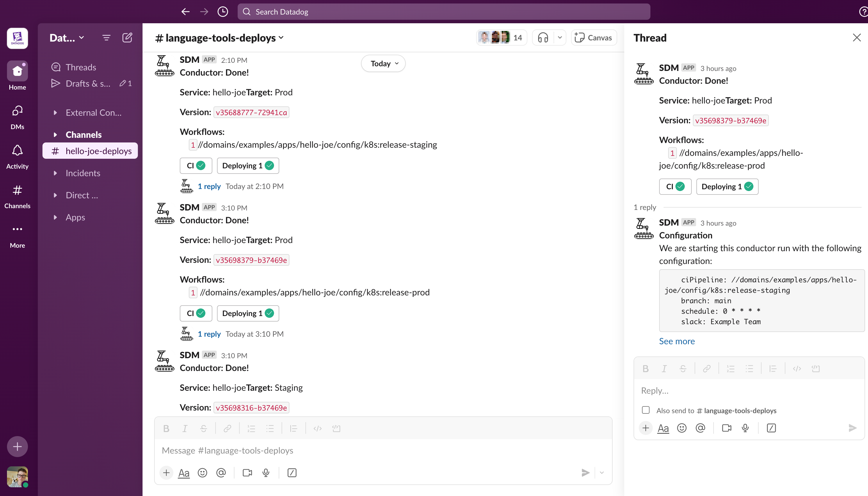This screenshot has width=868, height=496.
Task: Mention someone with the @ icon
Action: tap(221, 473)
